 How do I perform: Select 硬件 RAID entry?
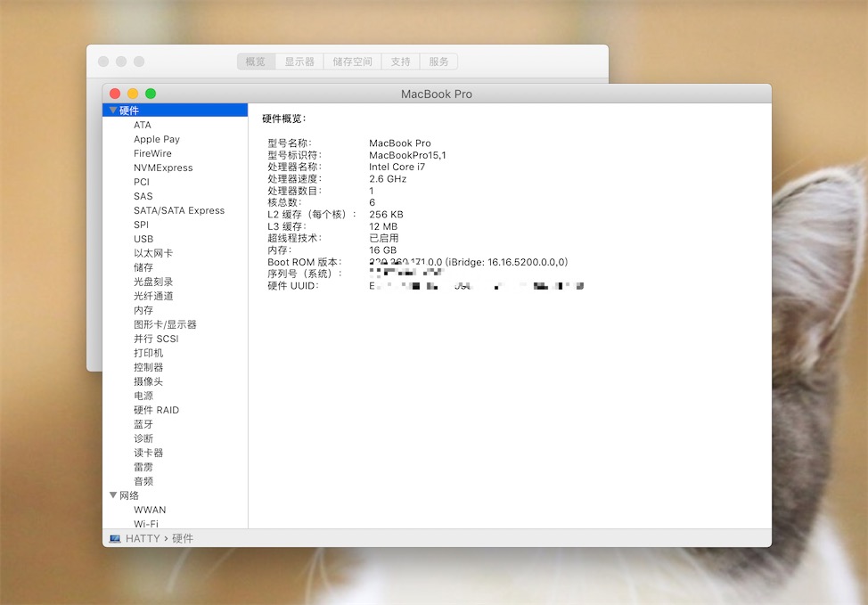(156, 410)
